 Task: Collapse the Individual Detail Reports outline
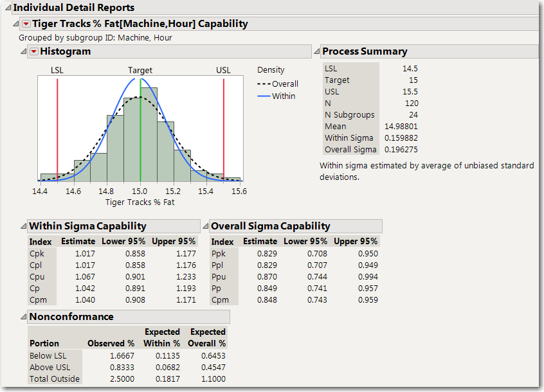coord(8,8)
